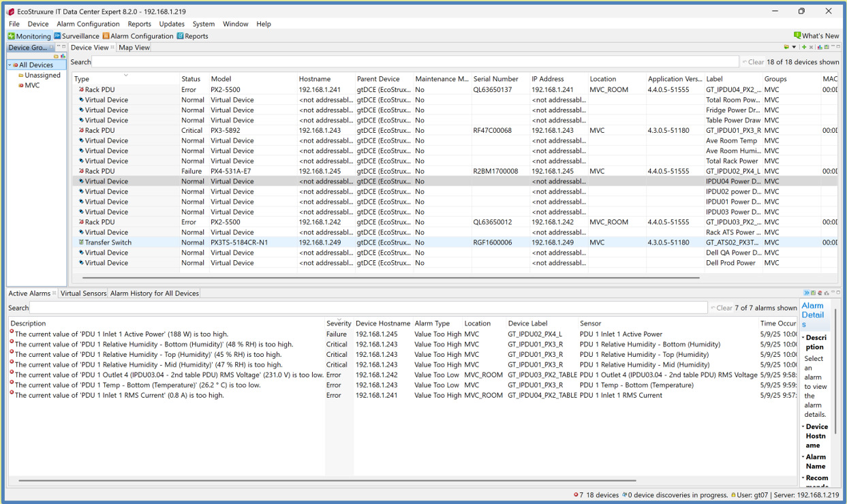Click the horizontal scrollbar under the device table
847x504 pixels.
coord(391,278)
